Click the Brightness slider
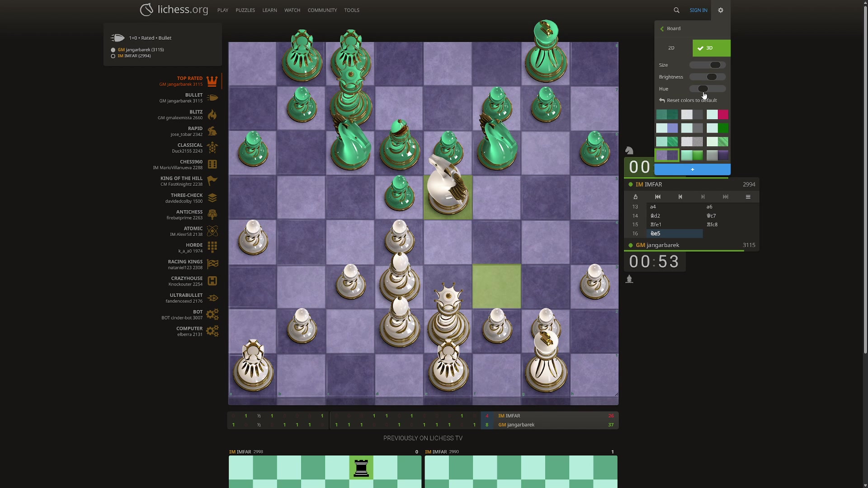The image size is (868, 488). click(707, 77)
